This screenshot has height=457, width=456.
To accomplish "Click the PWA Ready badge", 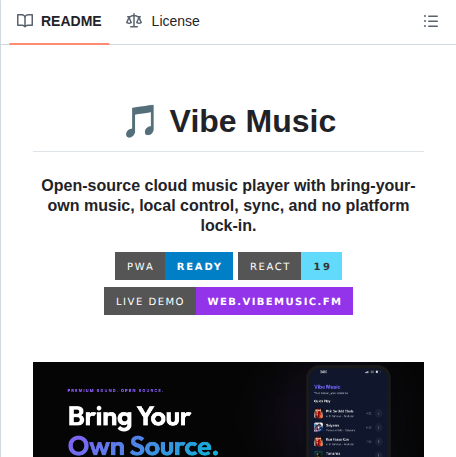I will [x=174, y=266].
